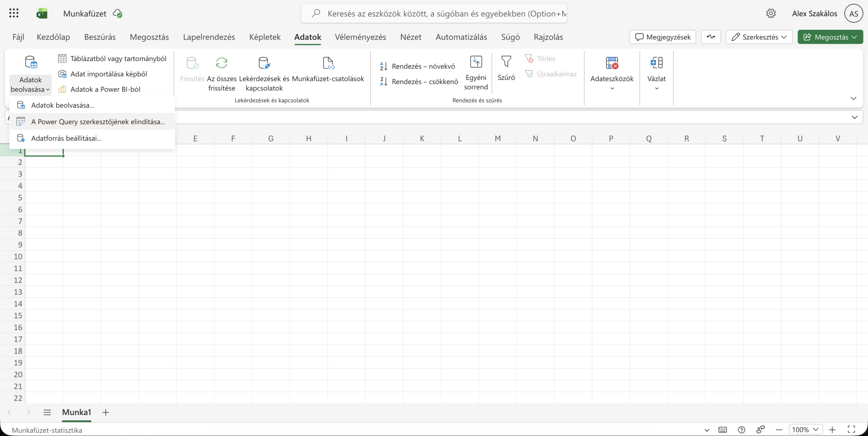Switch to the Képletek ribbon tab
Screen dimensions: 868x436
[x=264, y=37]
